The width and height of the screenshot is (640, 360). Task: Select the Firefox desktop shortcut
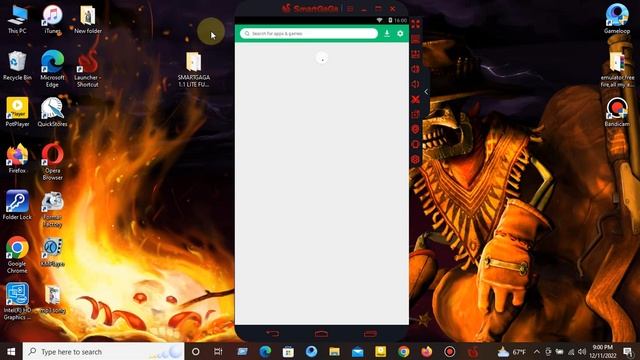click(x=17, y=158)
